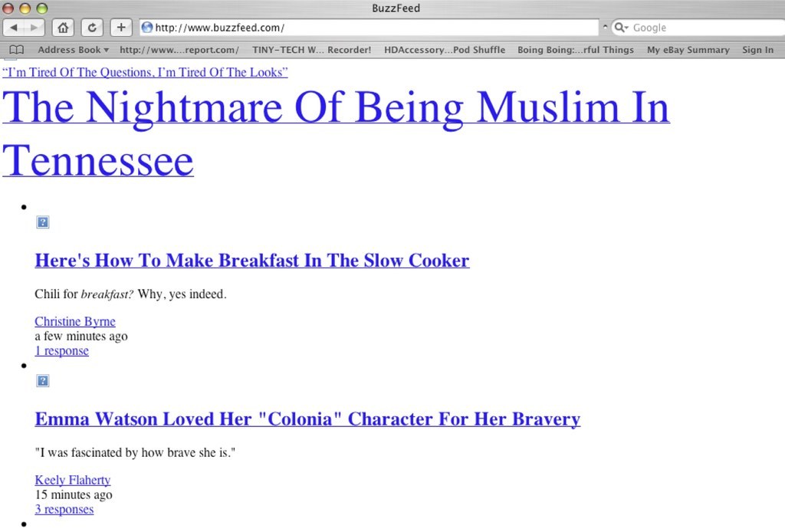Click the "15 minutes ago" timestamp
This screenshot has height=532, width=785.
click(x=74, y=494)
